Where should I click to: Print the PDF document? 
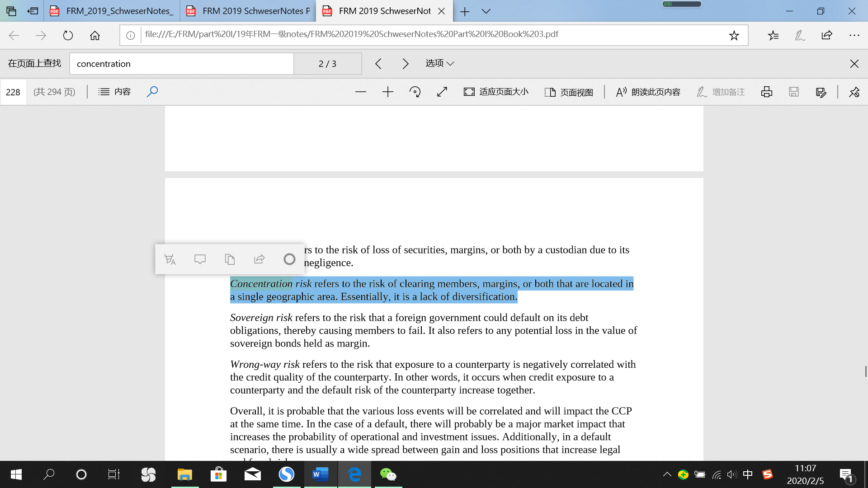pos(766,92)
